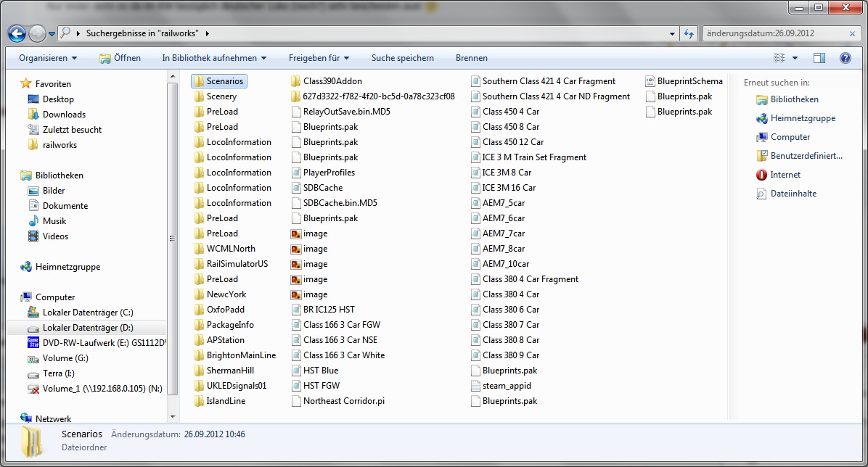Open Downloads in Favoriten
The height and width of the screenshot is (467, 868).
[x=64, y=115]
